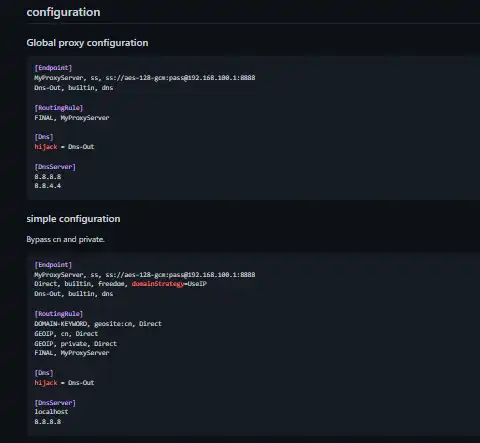Click "hijack = Dns-Out" in Global proxy block

[x=64, y=147]
